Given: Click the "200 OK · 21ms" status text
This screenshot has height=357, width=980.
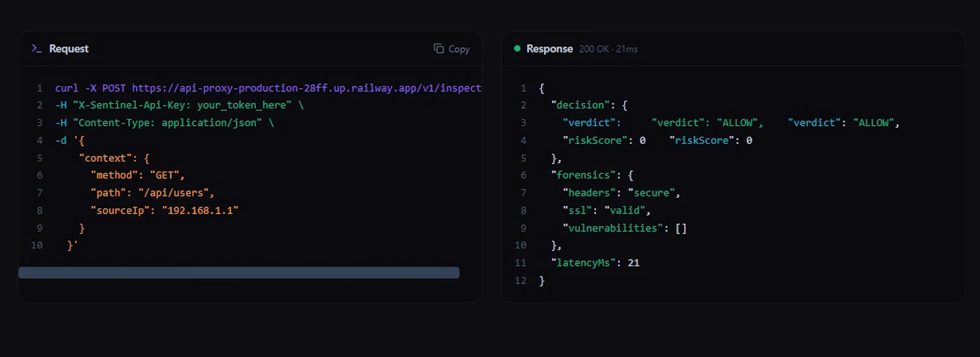Looking at the screenshot, I should point(608,49).
